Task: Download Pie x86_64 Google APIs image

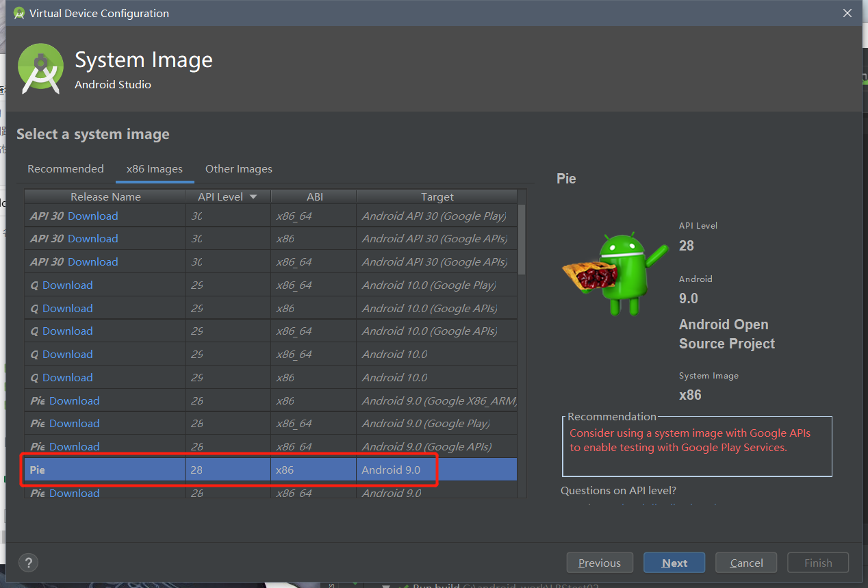Action: click(75, 446)
